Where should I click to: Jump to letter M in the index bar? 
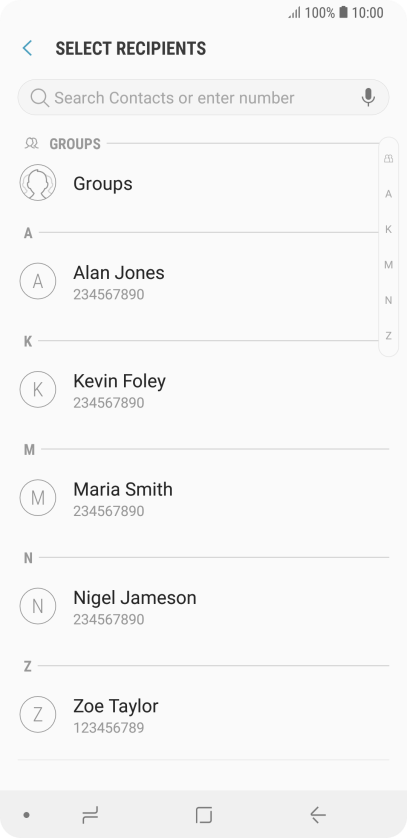point(388,265)
